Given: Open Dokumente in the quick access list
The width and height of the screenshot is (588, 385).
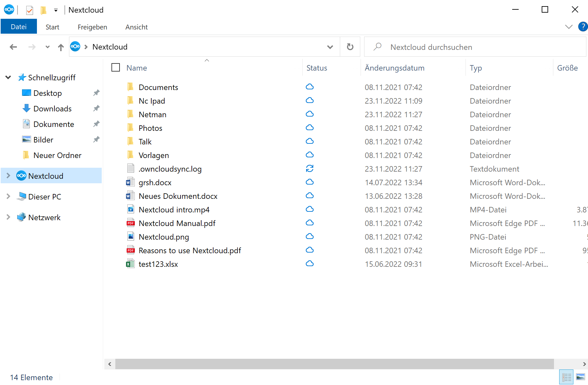Looking at the screenshot, I should [54, 124].
